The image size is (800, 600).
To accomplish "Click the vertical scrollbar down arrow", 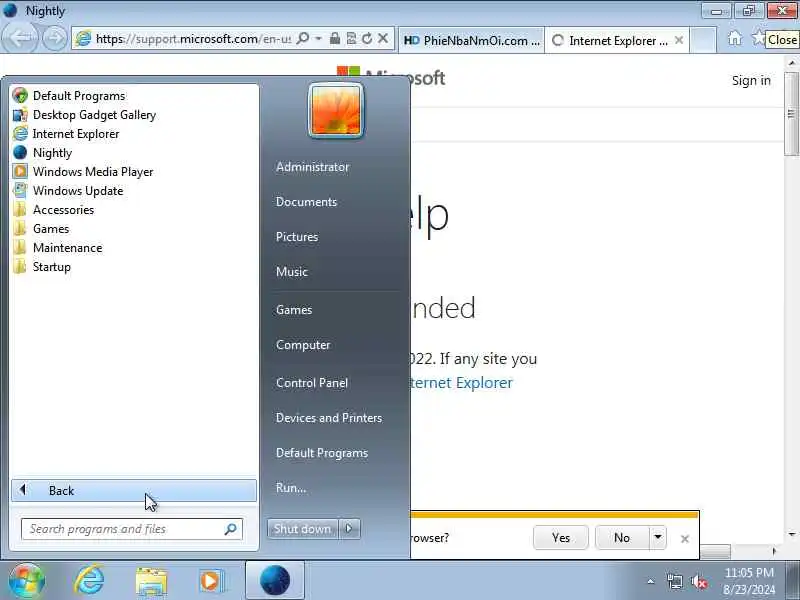I will pyautogui.click(x=792, y=534).
